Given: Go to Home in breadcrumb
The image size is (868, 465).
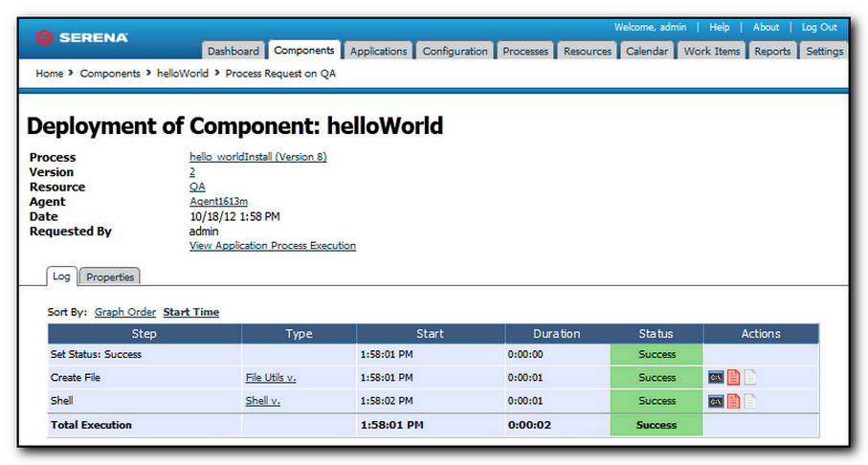Looking at the screenshot, I should pos(49,74).
